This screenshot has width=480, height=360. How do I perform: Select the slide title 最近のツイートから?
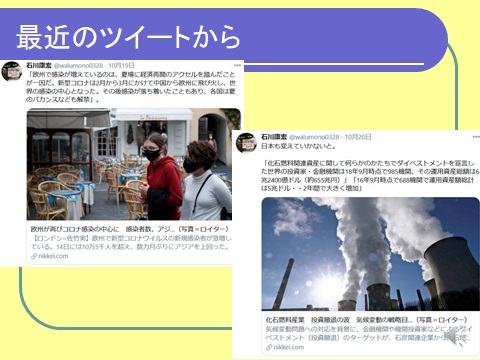[x=128, y=37]
